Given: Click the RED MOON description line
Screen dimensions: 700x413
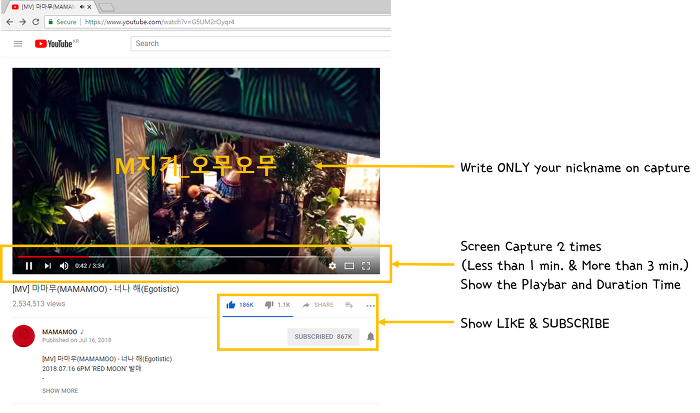Looking at the screenshot, I should 92,369.
